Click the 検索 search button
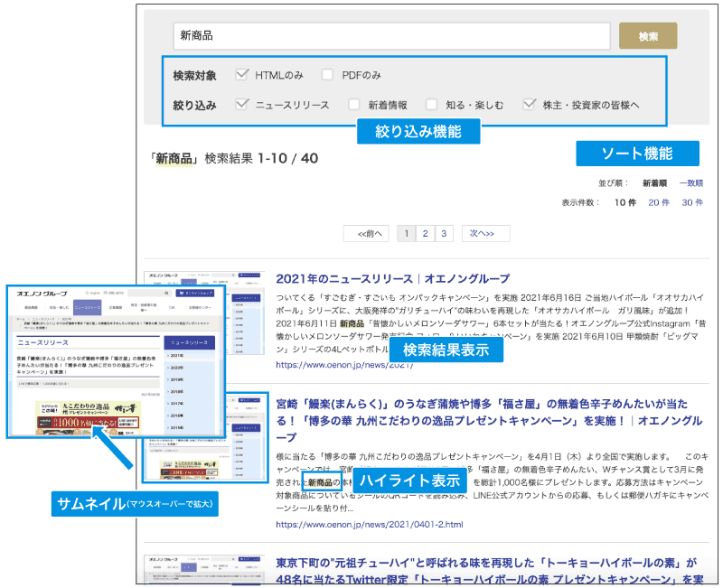The image size is (723, 588). coord(648,36)
